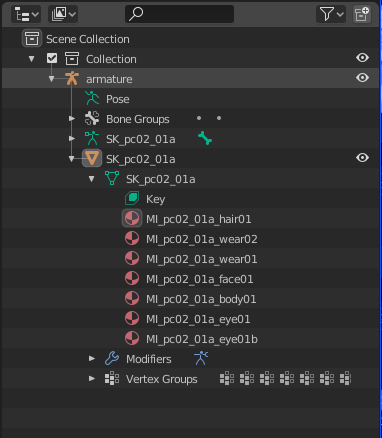
Task: Click the armature modifier icon next to Modifiers
Action: [201, 358]
